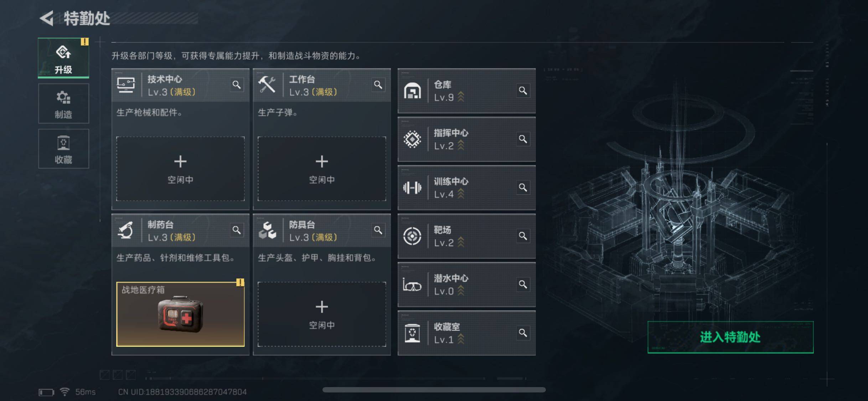Switch to the 制造 tab
The image size is (868, 401).
tap(63, 104)
